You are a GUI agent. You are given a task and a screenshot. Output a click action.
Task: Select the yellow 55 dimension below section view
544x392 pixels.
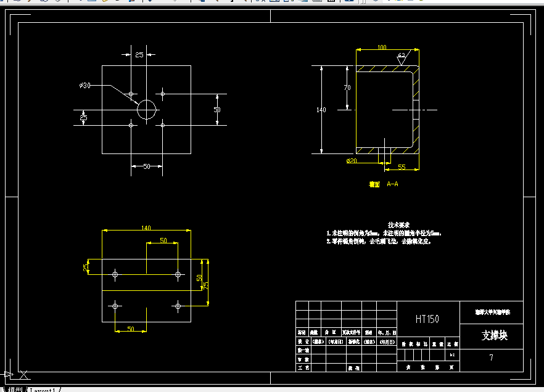(x=402, y=167)
